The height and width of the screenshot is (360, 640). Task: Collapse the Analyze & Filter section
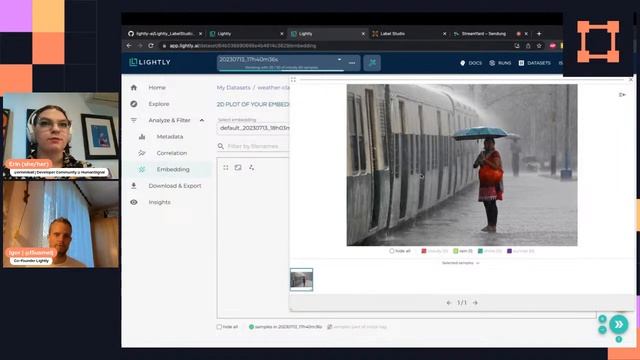pos(202,120)
